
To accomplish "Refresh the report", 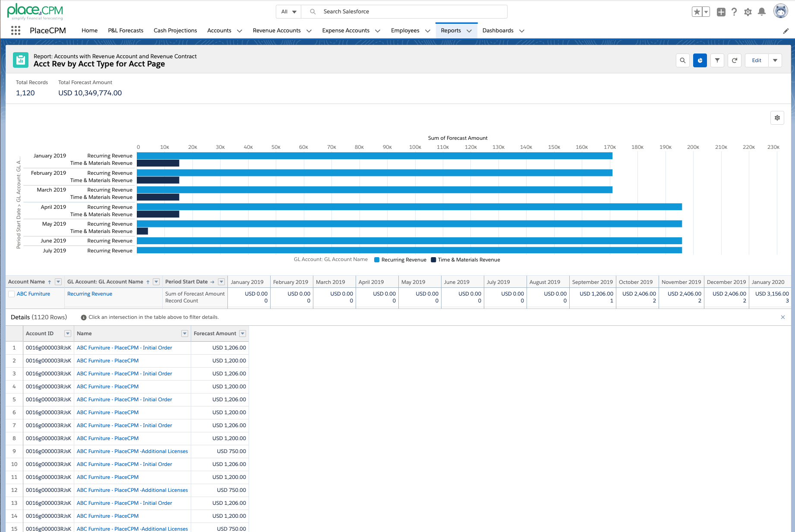I will tap(734, 60).
